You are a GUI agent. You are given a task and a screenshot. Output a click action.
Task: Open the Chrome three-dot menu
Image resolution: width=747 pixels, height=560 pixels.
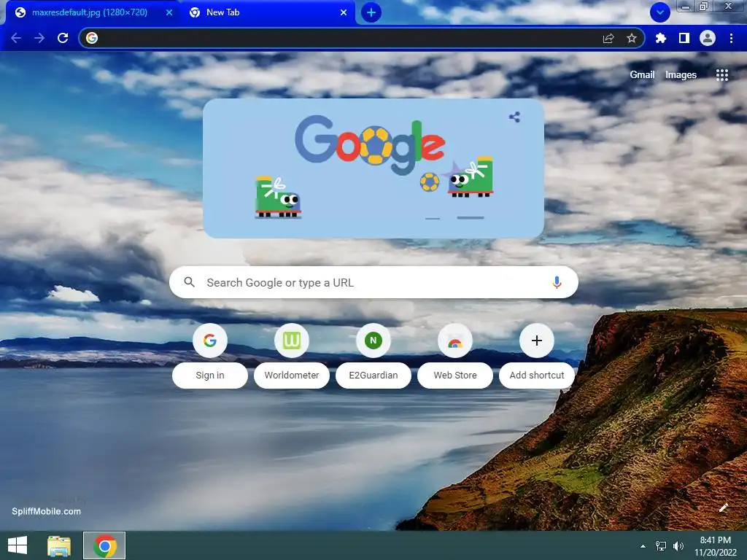tap(731, 38)
